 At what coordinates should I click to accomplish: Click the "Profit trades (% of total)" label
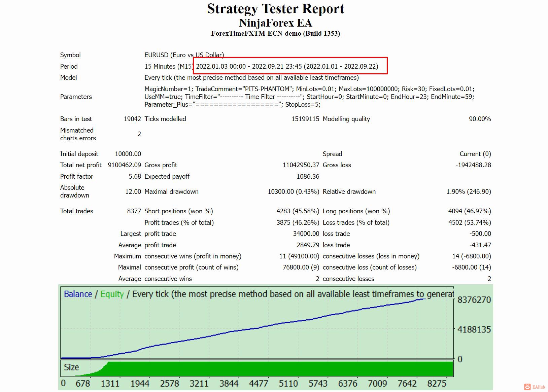(179, 222)
